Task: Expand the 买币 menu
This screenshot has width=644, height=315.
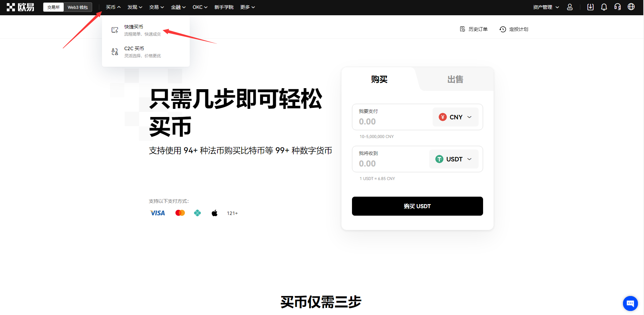Action: click(113, 7)
